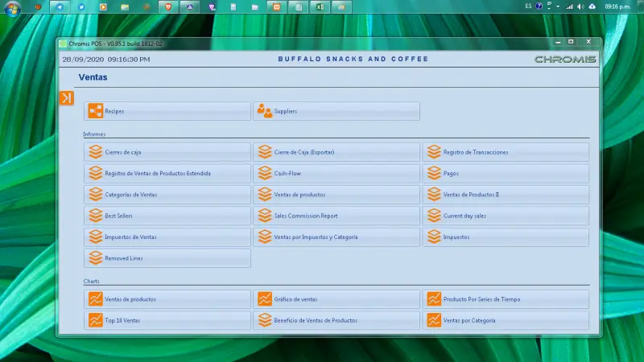The width and height of the screenshot is (644, 362).
Task: Open Ventas de productos chart under Charts
Action: 167,299
